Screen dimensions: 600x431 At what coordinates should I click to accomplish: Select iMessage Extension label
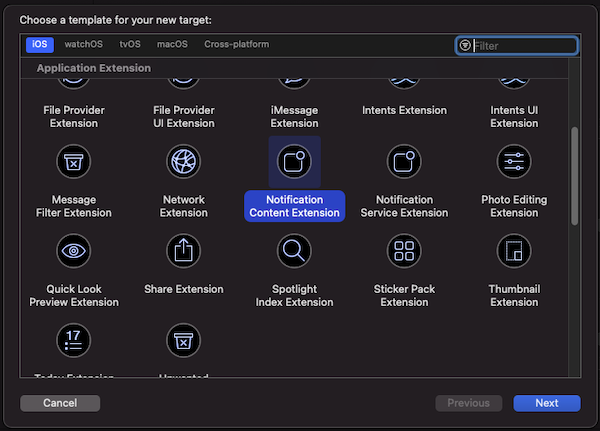[x=294, y=117]
